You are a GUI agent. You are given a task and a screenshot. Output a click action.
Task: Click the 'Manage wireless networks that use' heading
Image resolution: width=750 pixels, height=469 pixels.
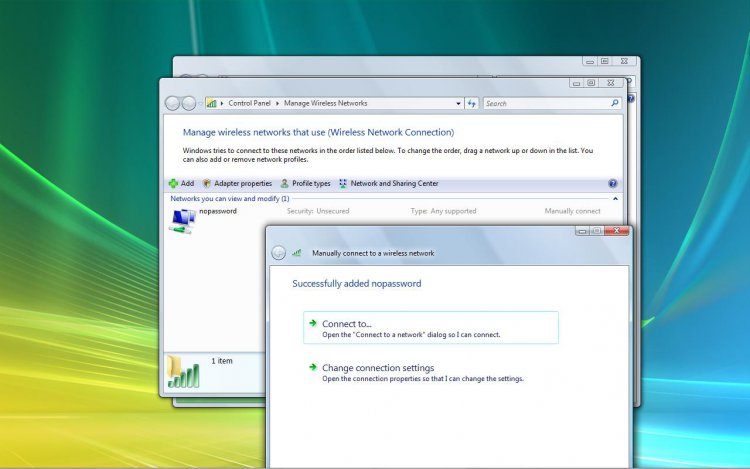318,132
